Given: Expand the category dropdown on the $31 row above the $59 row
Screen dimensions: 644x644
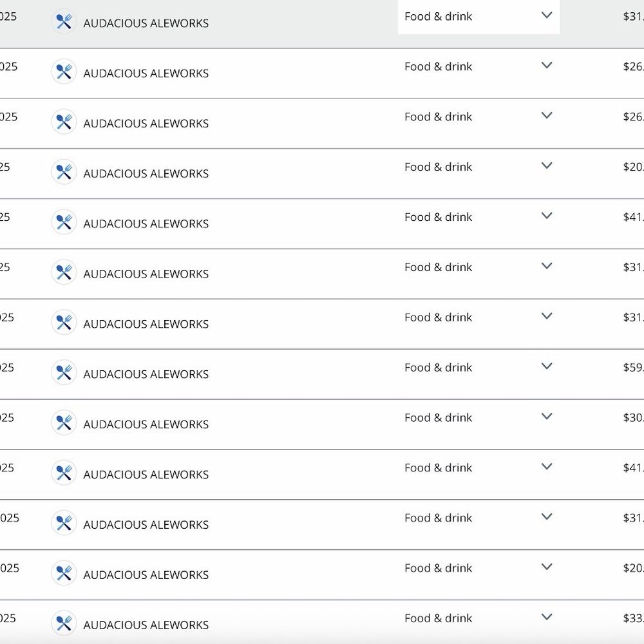Looking at the screenshot, I should click(478, 317).
